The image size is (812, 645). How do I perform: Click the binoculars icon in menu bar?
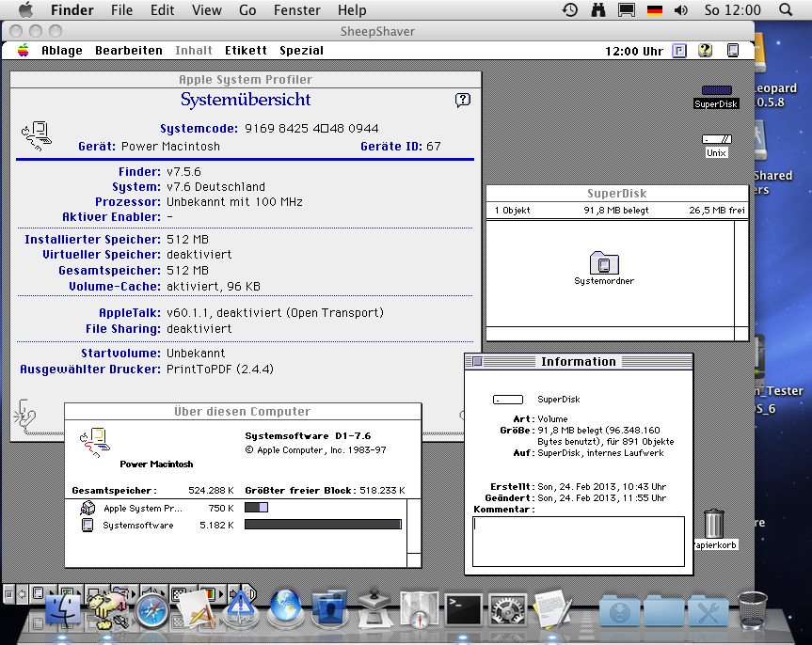598,9
